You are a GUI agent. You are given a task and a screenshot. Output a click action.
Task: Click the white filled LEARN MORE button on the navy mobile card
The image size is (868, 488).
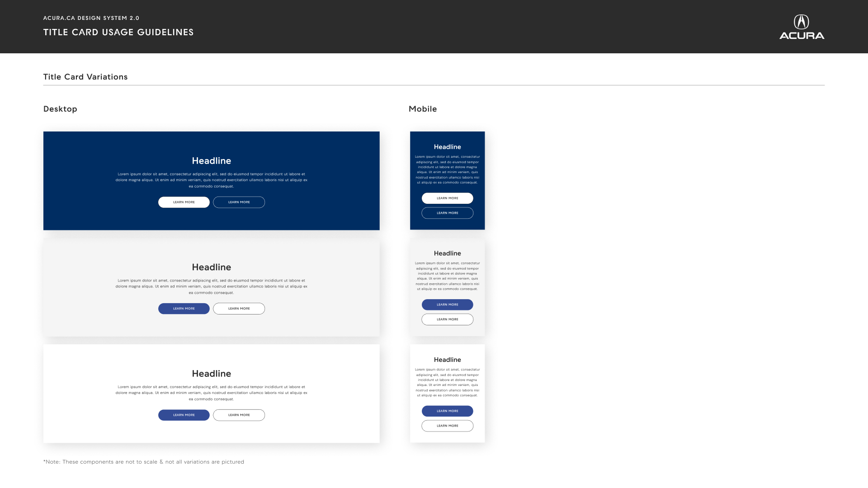click(448, 198)
